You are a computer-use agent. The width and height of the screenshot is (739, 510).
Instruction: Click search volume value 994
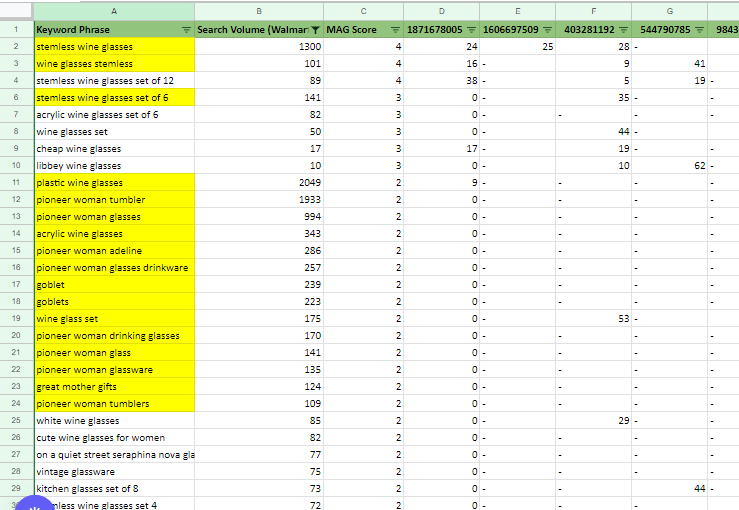(259, 216)
